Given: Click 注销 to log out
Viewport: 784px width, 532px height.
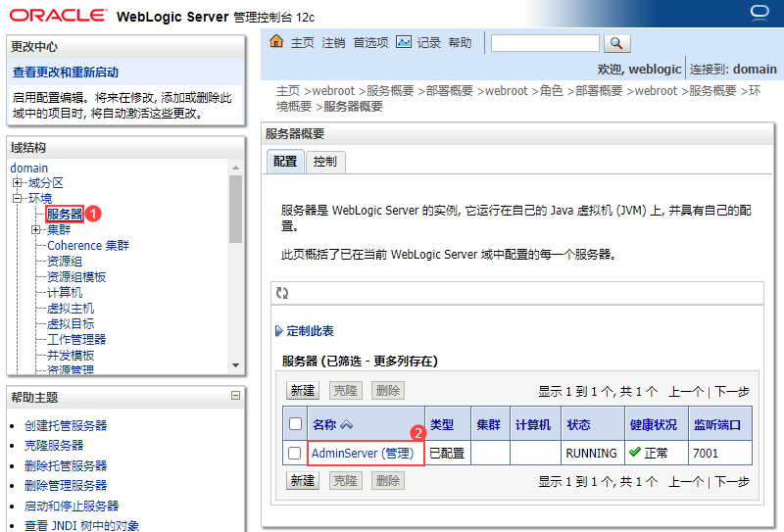Looking at the screenshot, I should (x=333, y=43).
